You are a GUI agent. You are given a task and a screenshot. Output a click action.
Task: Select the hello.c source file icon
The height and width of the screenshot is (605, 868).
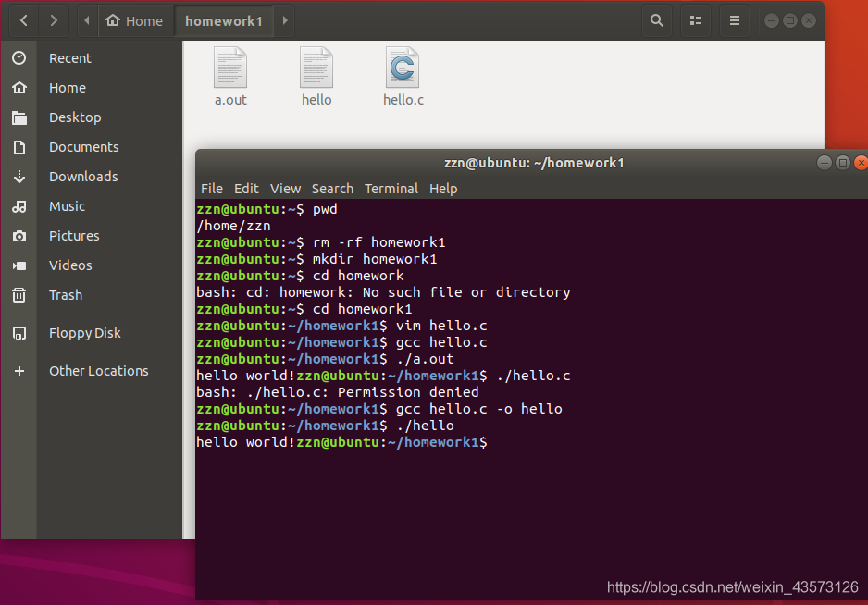point(403,68)
